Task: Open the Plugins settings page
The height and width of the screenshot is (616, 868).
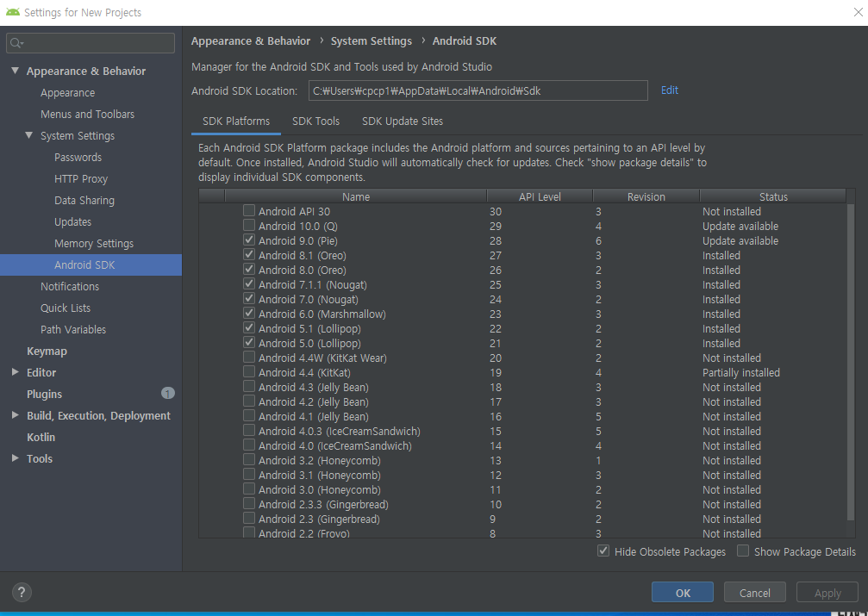Action: click(44, 394)
